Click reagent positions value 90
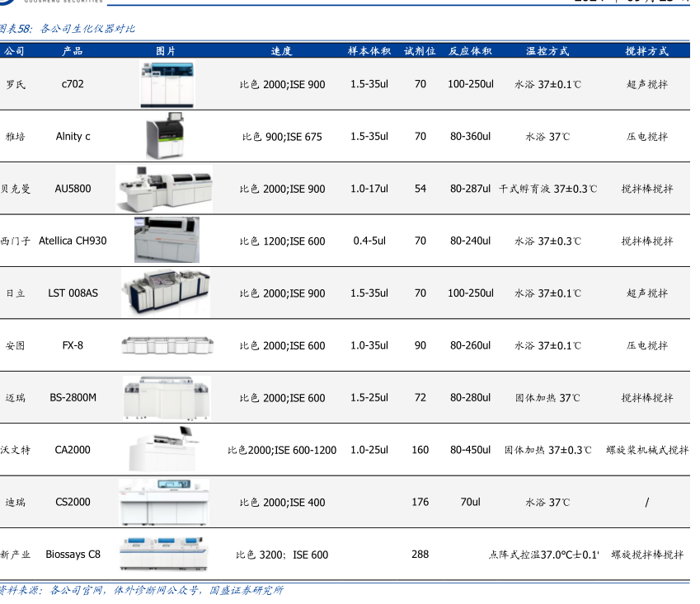This screenshot has width=700, height=604. click(x=420, y=345)
